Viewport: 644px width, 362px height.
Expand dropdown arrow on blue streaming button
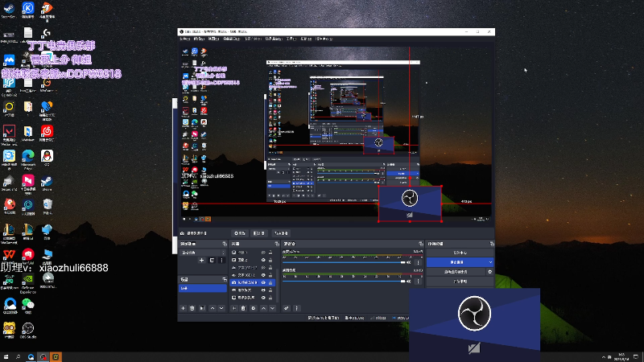(x=490, y=262)
